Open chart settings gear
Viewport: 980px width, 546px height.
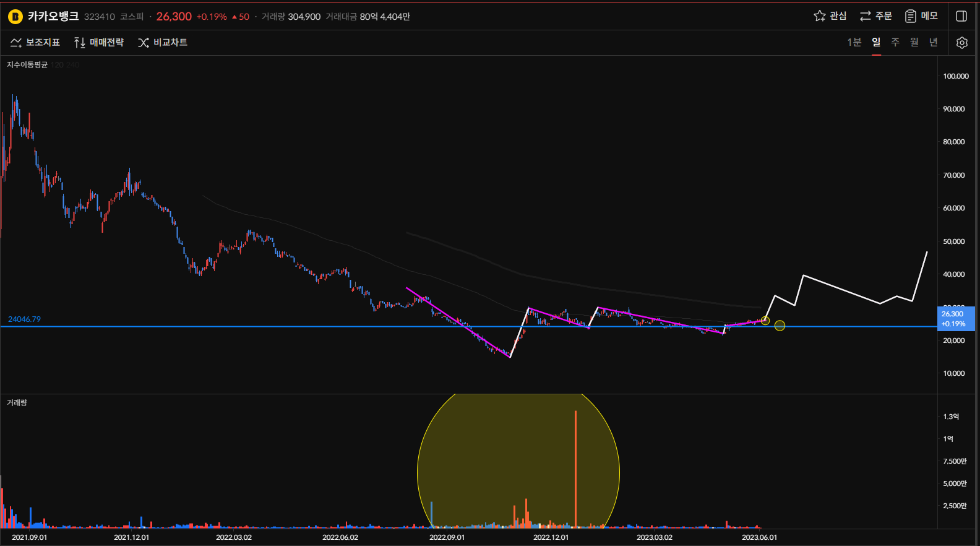click(x=961, y=43)
